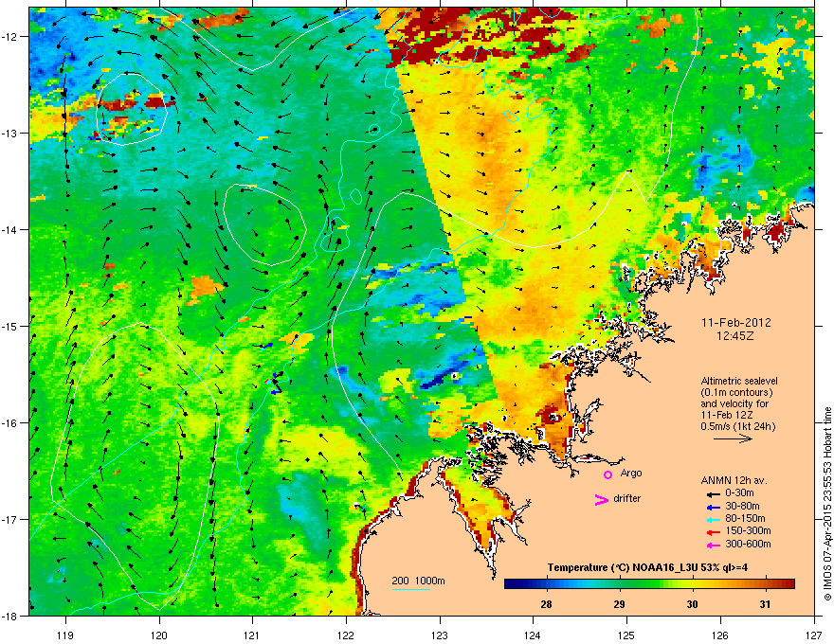
Task: Select the red 150-300m arrow legend symbol
Action: (x=714, y=531)
